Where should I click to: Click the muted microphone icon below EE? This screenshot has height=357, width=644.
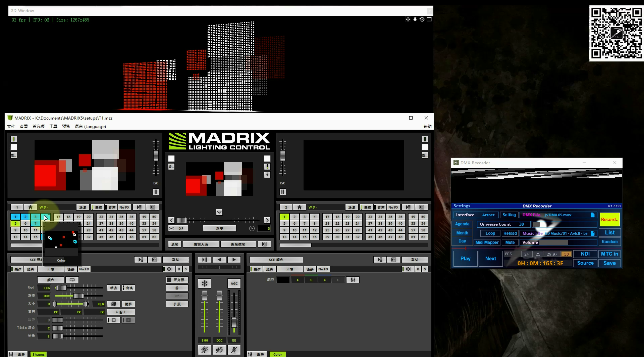tap(234, 350)
